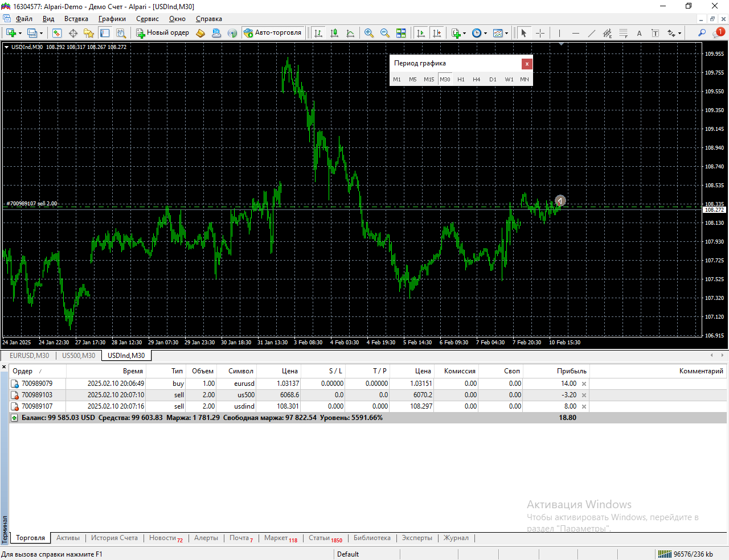Viewport: 729px width, 560px height.
Task: Toggle chart auto scroll
Action: (421, 33)
